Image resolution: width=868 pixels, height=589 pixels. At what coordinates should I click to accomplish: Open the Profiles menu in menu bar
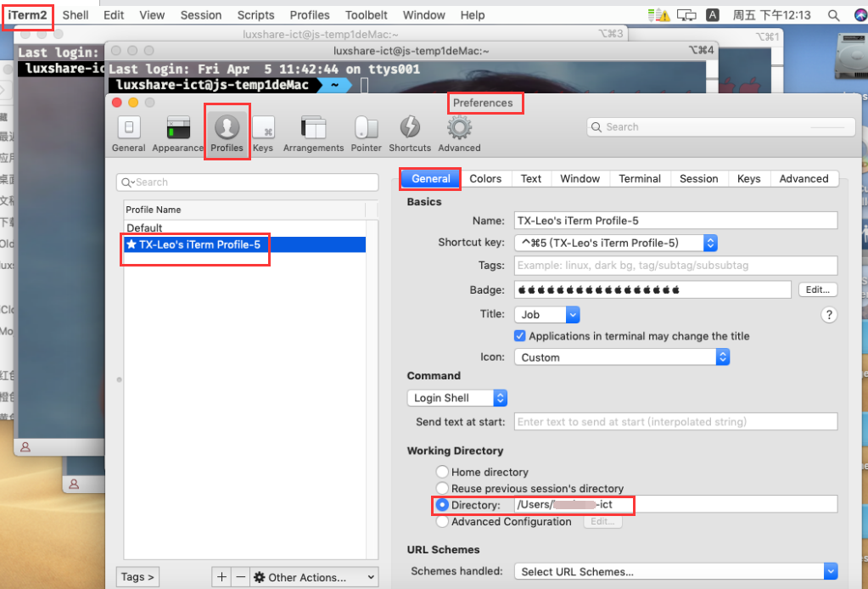pos(310,15)
